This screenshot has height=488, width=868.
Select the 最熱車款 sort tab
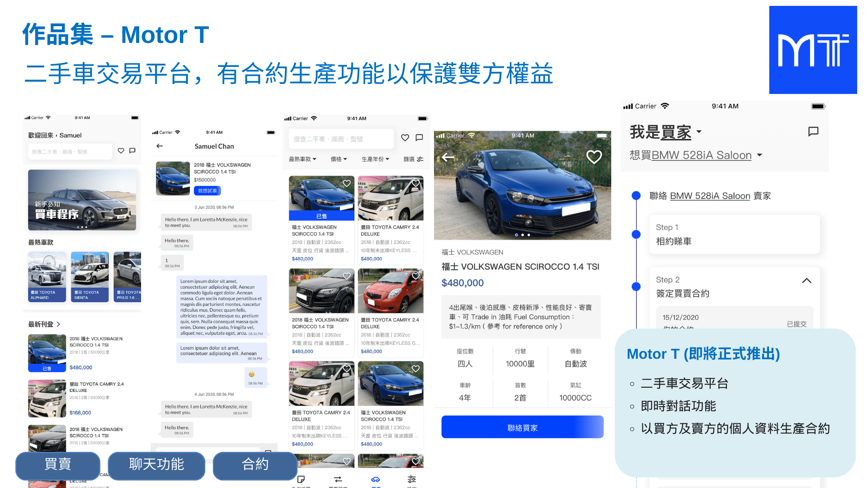(x=303, y=159)
